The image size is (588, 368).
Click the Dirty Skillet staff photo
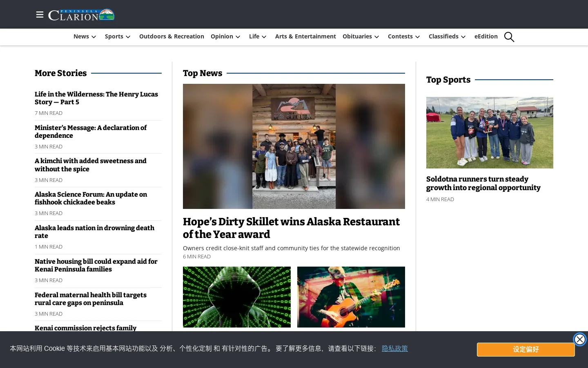pos(294,146)
